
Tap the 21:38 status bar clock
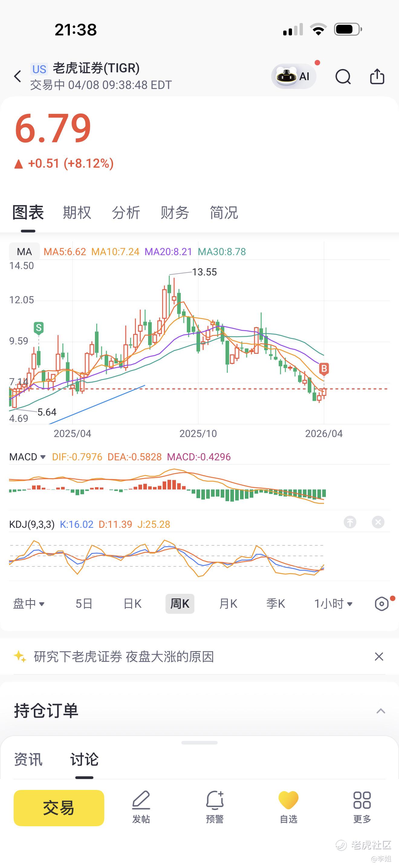click(x=76, y=30)
